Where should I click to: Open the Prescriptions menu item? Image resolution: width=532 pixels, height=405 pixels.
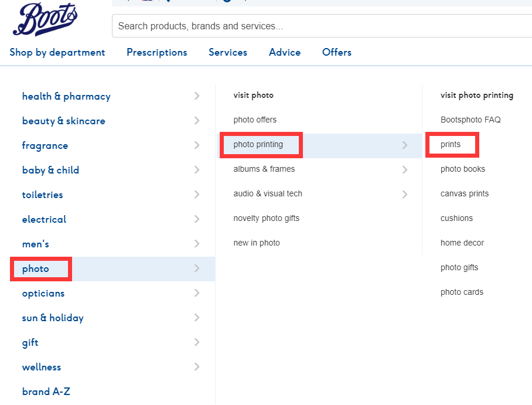pyautogui.click(x=157, y=52)
